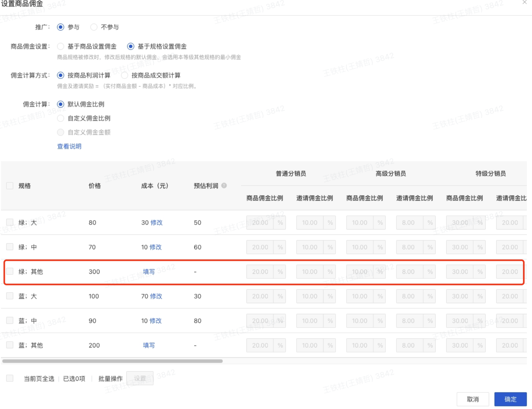
Task: Select 自定义佣金金额 radio option
Action: (60, 132)
